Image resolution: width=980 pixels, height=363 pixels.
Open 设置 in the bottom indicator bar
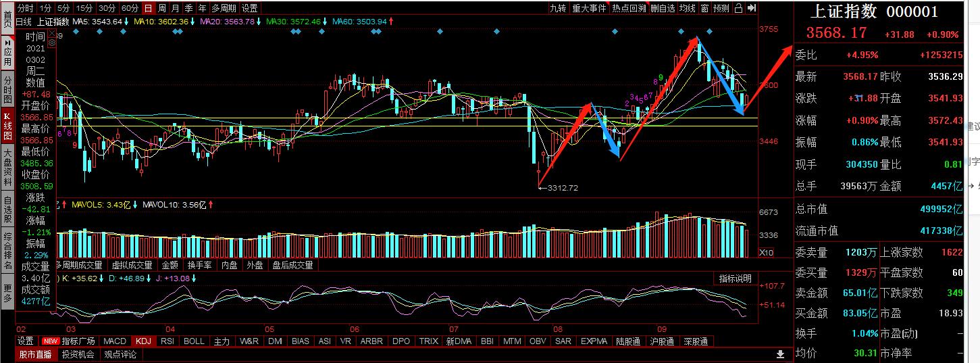(x=26, y=341)
